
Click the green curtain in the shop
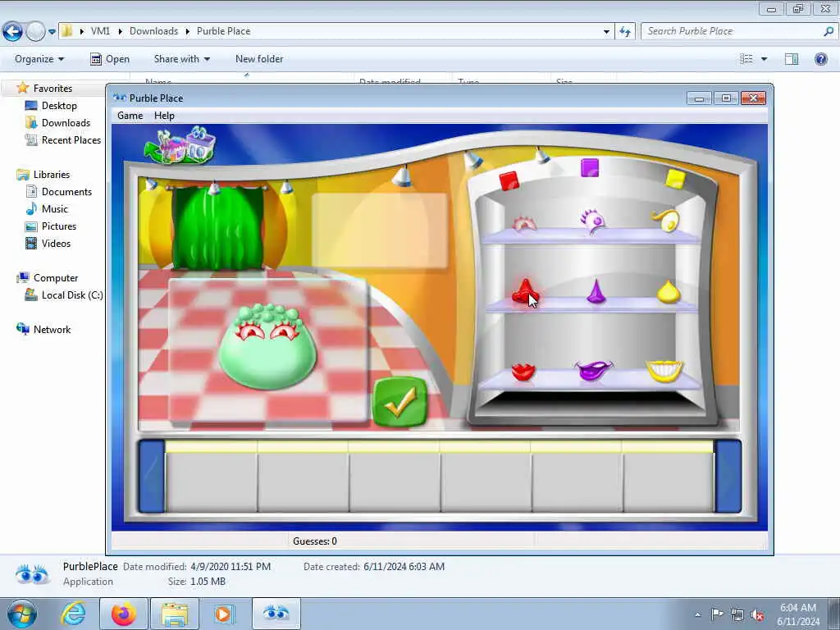pos(218,227)
